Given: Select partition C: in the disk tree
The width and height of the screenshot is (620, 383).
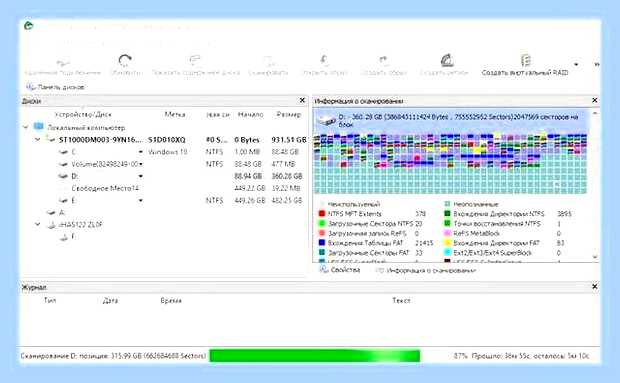Looking at the screenshot, I should point(74,152).
